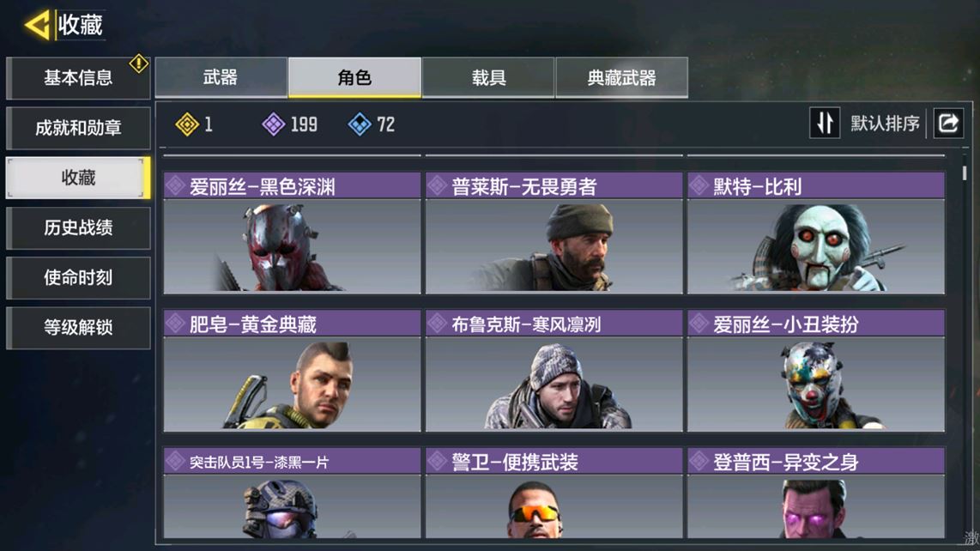Open 历史战绩 in the sidebar
Image resolution: width=980 pixels, height=551 pixels.
point(78,227)
